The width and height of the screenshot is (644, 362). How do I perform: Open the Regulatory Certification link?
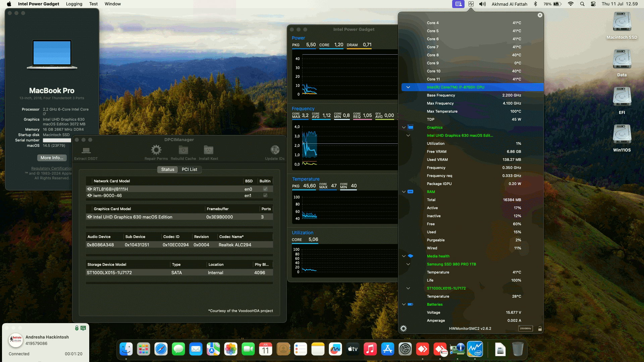tap(51, 168)
